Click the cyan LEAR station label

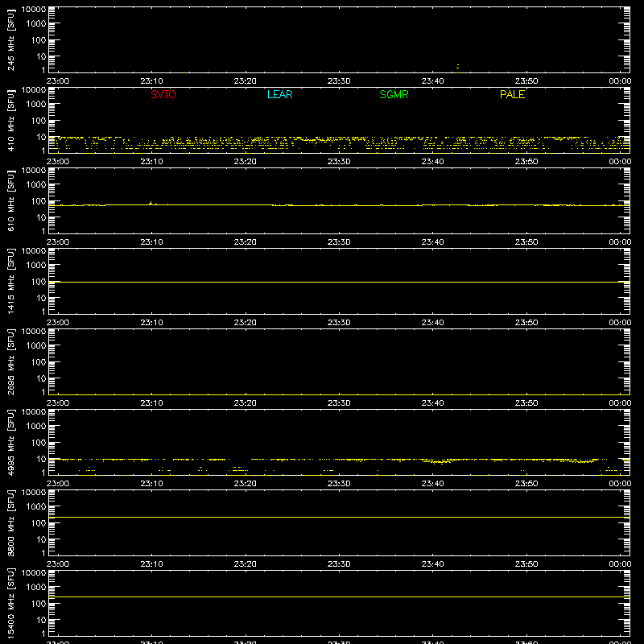pos(279,94)
